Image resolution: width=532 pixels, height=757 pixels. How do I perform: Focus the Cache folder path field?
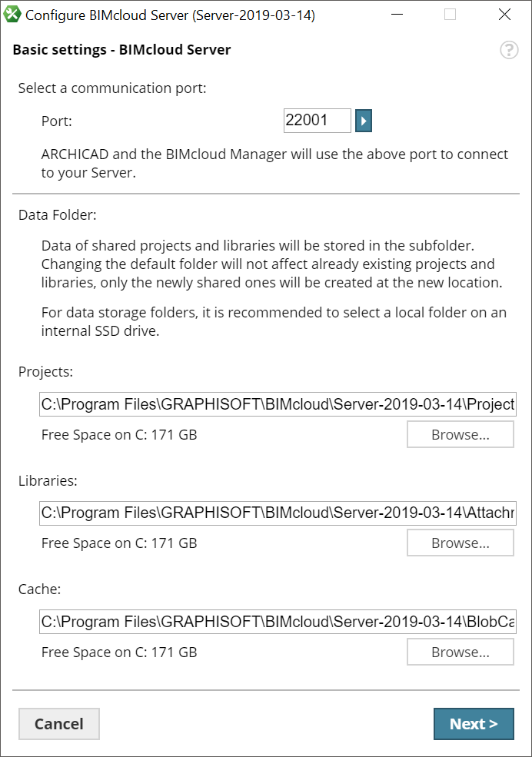(x=278, y=622)
